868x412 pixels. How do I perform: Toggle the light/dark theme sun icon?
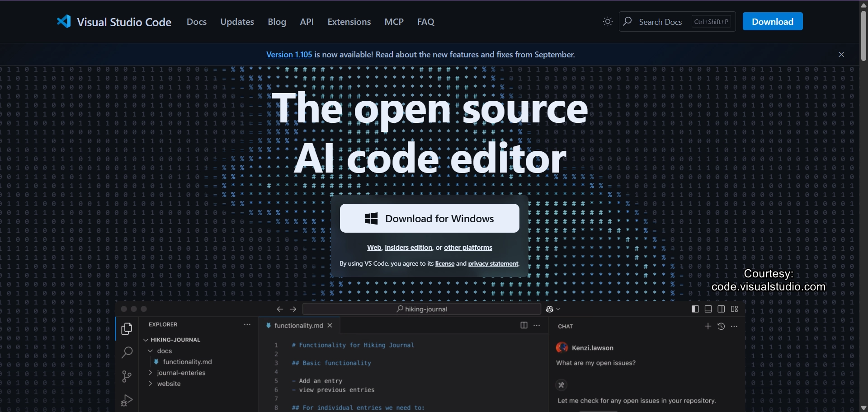click(x=608, y=22)
